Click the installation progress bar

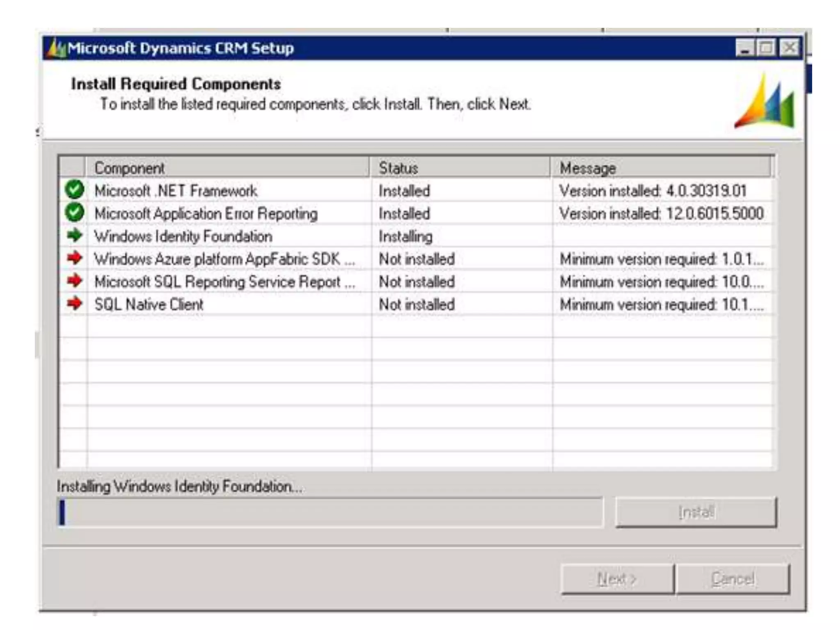pyautogui.click(x=330, y=512)
